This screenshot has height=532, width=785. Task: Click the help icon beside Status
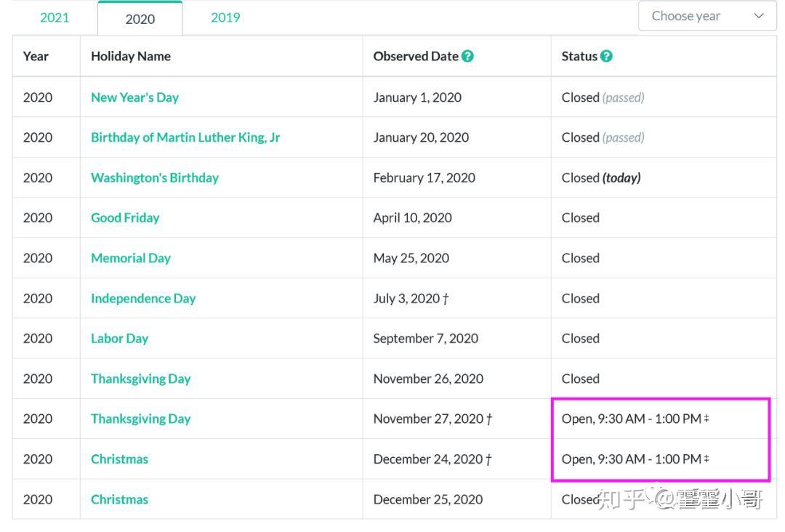click(x=606, y=56)
